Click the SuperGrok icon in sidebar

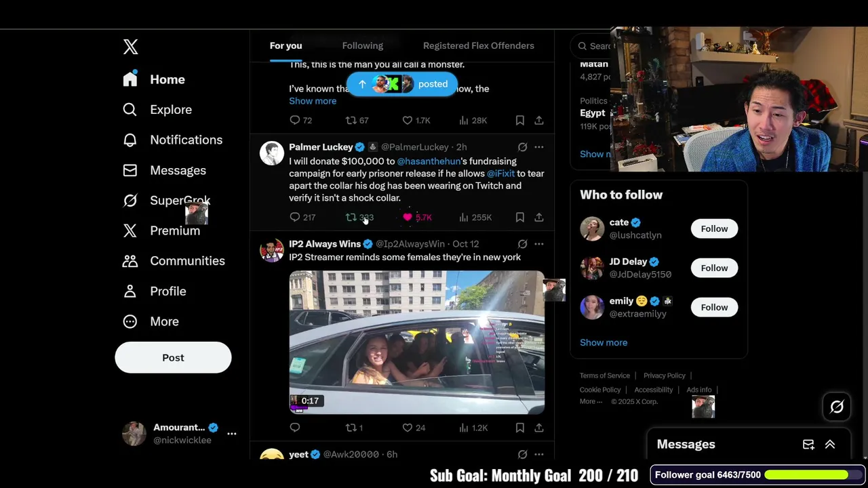130,201
